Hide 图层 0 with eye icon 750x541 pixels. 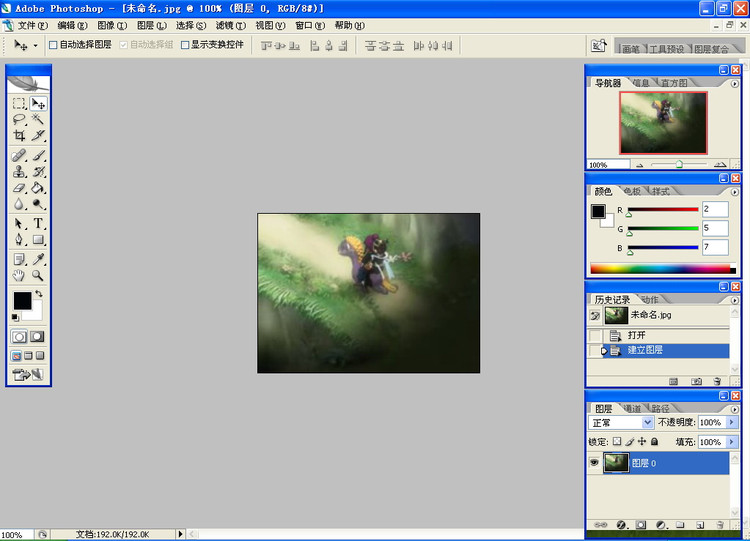click(594, 463)
